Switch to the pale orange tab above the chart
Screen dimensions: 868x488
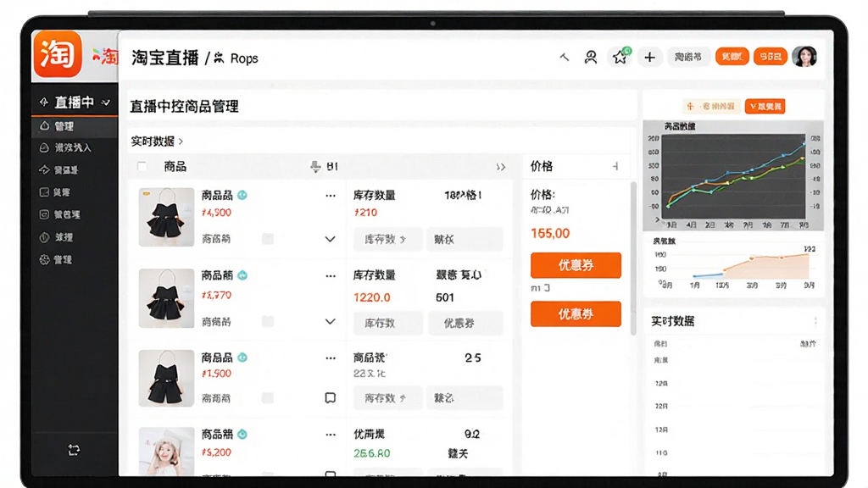click(x=712, y=106)
